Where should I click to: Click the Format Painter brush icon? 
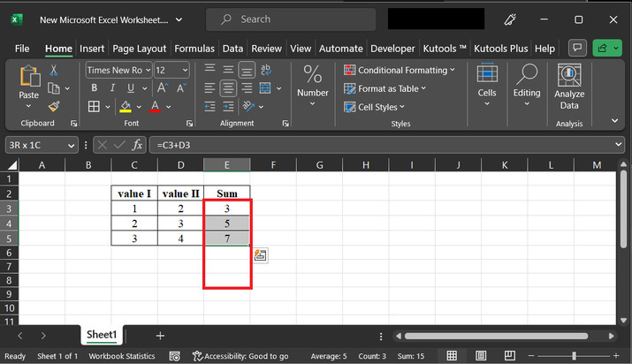pos(54,106)
